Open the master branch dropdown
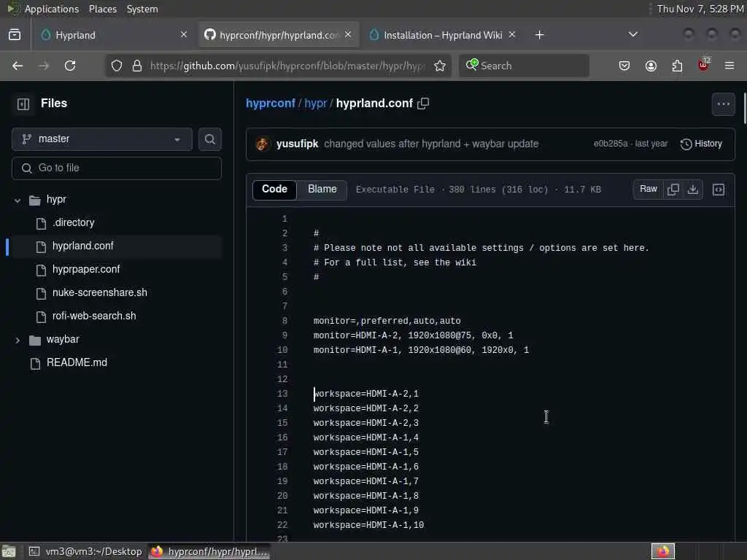The height and width of the screenshot is (560, 747). tap(102, 139)
